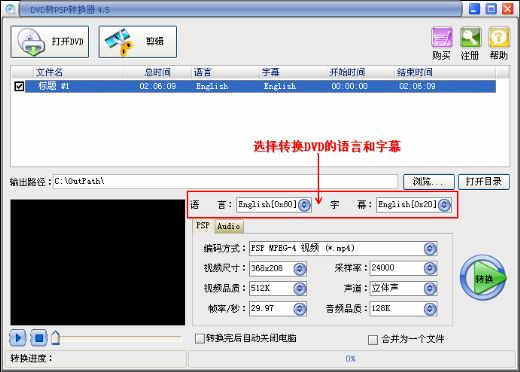
Task: Uncheck the 标题 #1 title checkbox
Action: pos(19,86)
